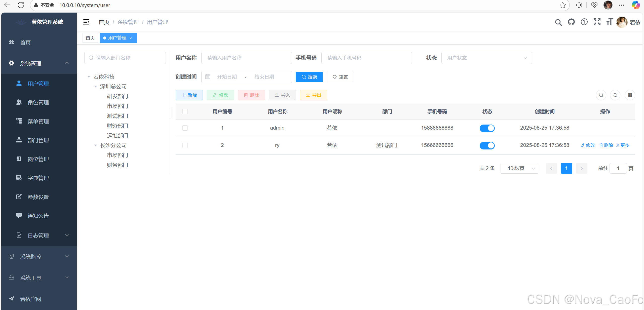Click the 搜索 button
644x310 pixels.
pos(309,77)
